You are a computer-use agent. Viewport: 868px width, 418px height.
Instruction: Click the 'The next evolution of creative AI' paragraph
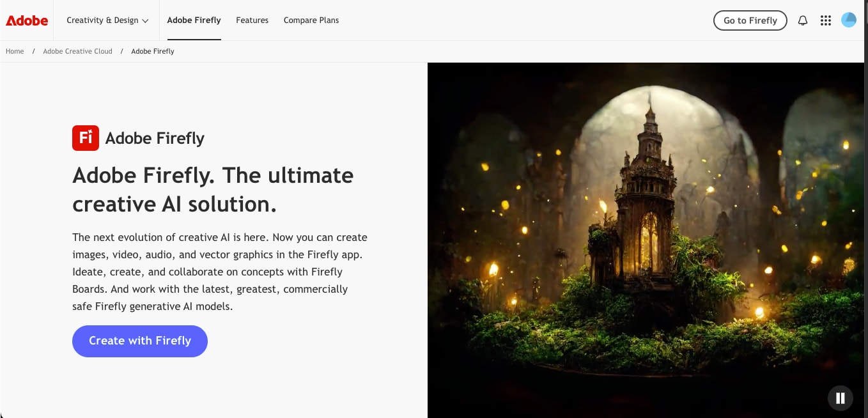pyautogui.click(x=220, y=272)
